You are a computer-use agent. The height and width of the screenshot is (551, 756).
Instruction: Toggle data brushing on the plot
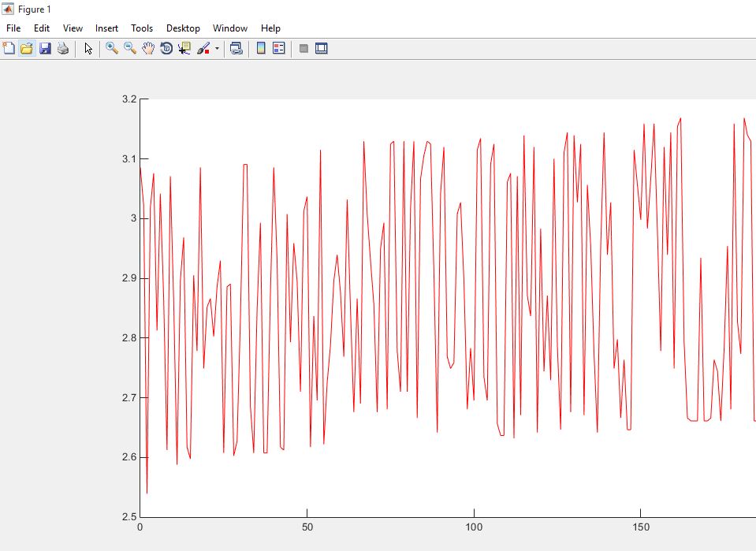(203, 47)
